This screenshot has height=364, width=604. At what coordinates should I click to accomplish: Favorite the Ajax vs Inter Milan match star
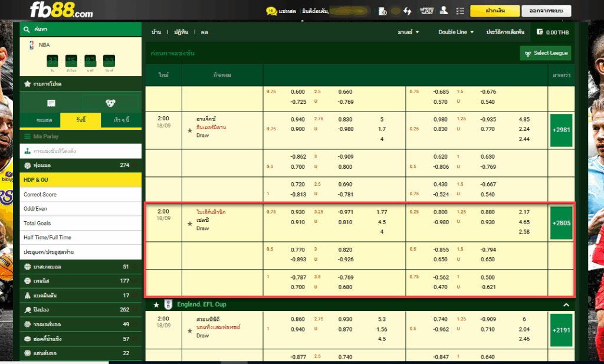pos(190,130)
